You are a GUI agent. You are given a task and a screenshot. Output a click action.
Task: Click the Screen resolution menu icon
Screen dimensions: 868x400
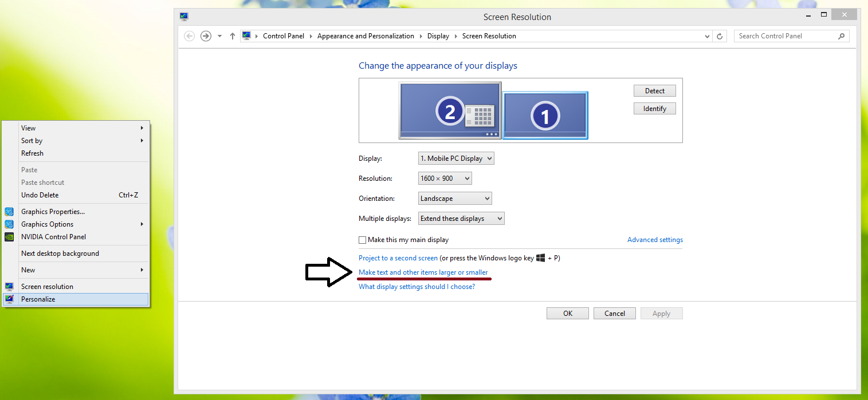click(9, 287)
